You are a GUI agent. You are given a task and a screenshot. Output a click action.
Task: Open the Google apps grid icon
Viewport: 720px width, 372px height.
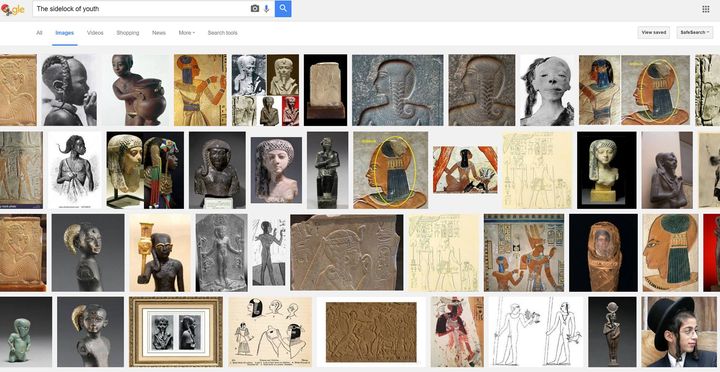[706, 9]
